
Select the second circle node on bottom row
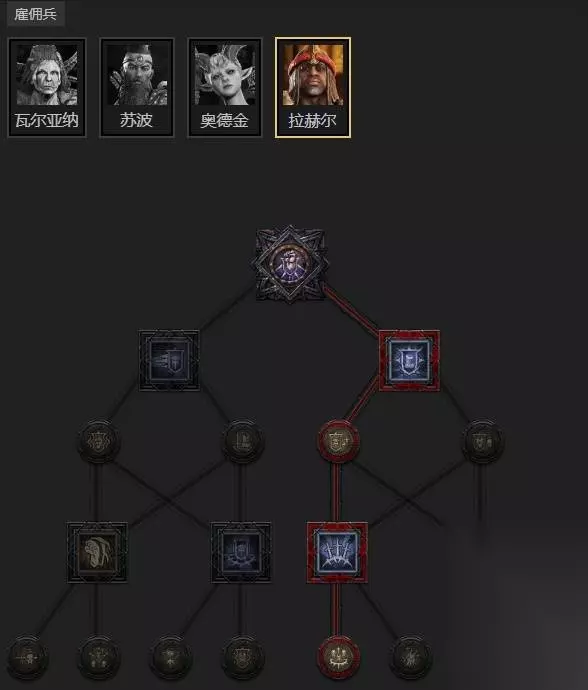99,657
